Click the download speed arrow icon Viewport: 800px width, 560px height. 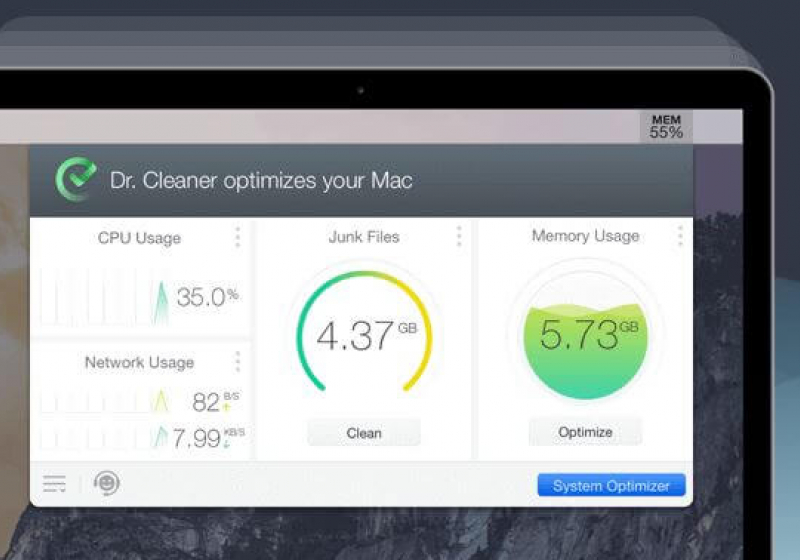point(228,443)
